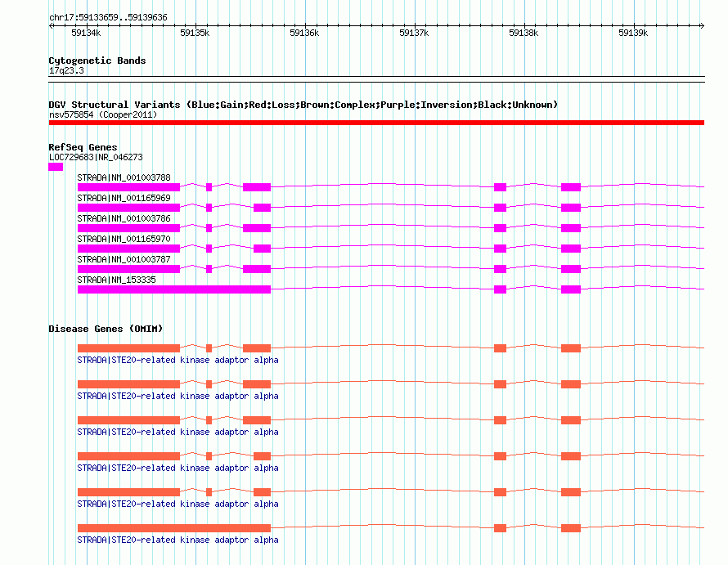
Task: Click the 59135k ruler tick label
Action: click(195, 33)
